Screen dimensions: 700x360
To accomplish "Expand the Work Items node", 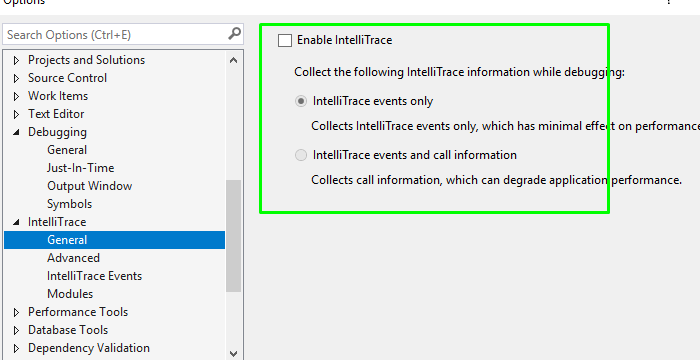I will (x=17, y=96).
